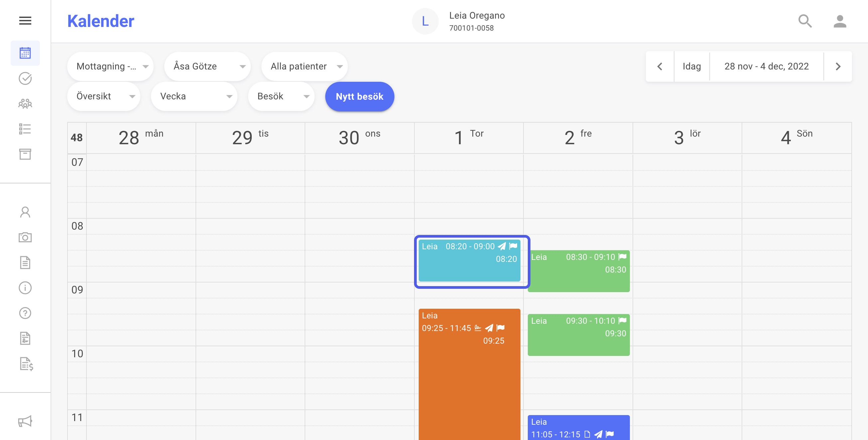This screenshot has height=440, width=868.
Task: Click signature icon on 09:25 - 11:45 visit
Action: [x=478, y=328]
